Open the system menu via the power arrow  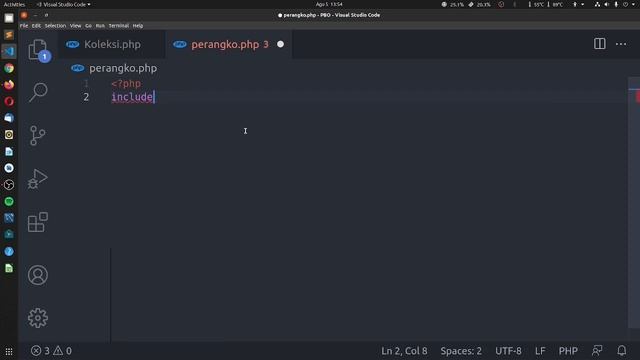(x=634, y=4)
